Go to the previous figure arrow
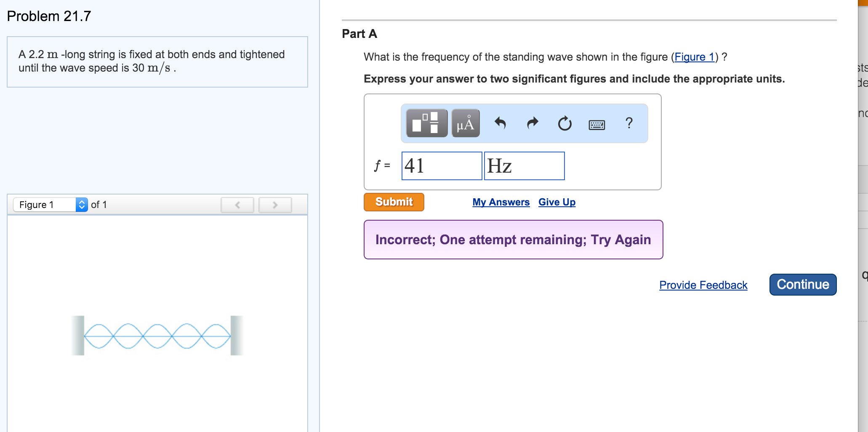Viewport: 868px width, 432px height. pyautogui.click(x=237, y=205)
